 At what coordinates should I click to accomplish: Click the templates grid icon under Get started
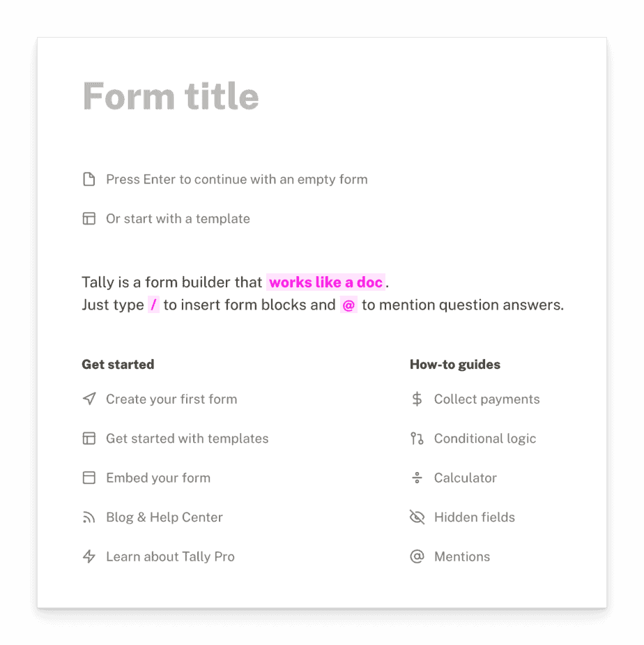pyautogui.click(x=89, y=438)
